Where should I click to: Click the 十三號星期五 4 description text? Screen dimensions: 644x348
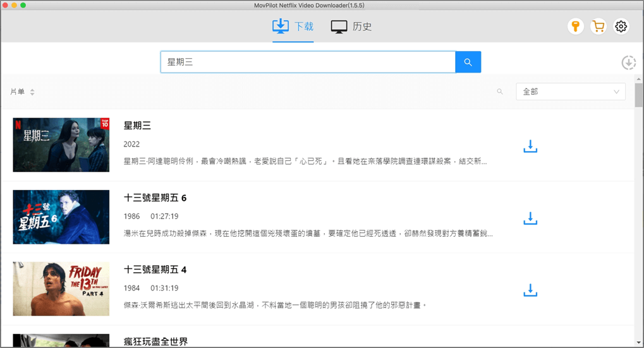click(275, 305)
